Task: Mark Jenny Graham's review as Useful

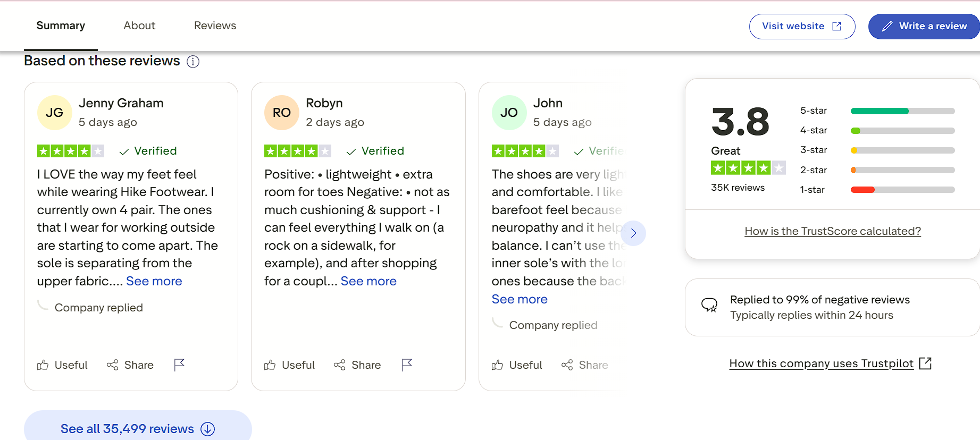Action: pos(62,365)
